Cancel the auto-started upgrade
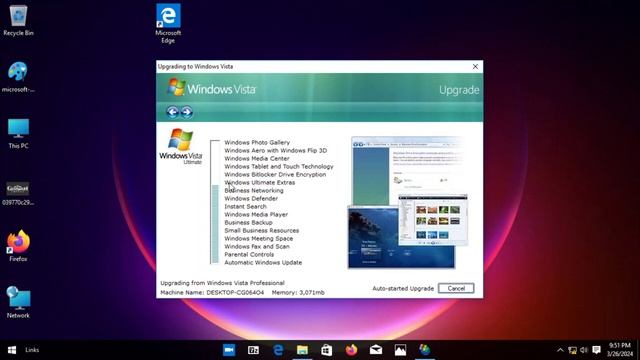The height and width of the screenshot is (360, 640). (x=456, y=288)
